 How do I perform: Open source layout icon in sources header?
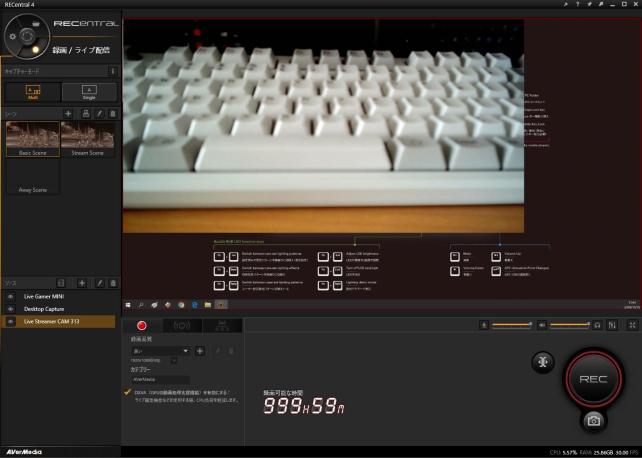(61, 283)
